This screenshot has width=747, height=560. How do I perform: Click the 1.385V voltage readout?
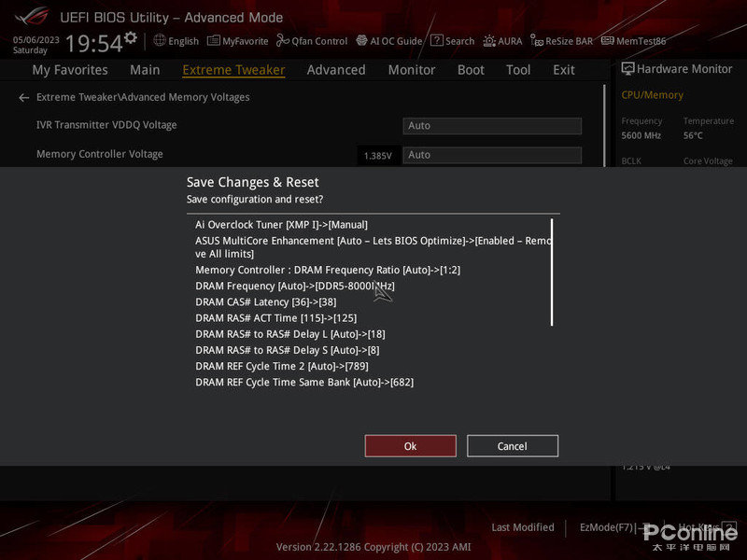377,156
